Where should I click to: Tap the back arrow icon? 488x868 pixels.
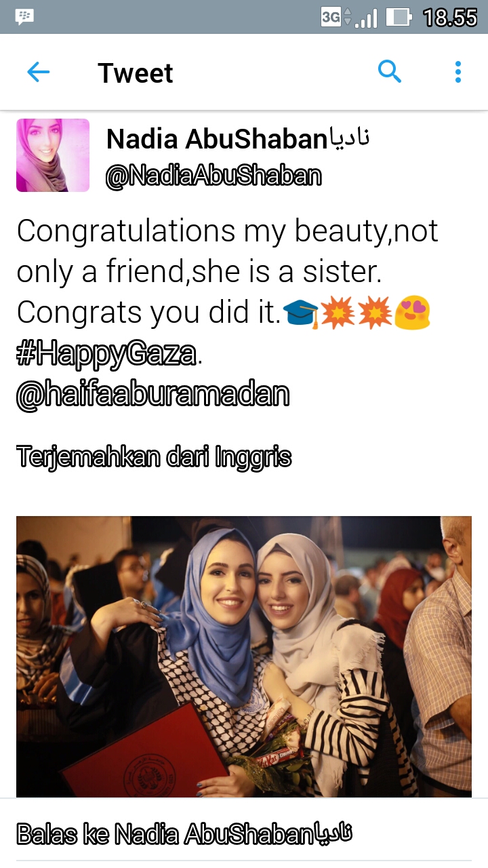point(38,73)
